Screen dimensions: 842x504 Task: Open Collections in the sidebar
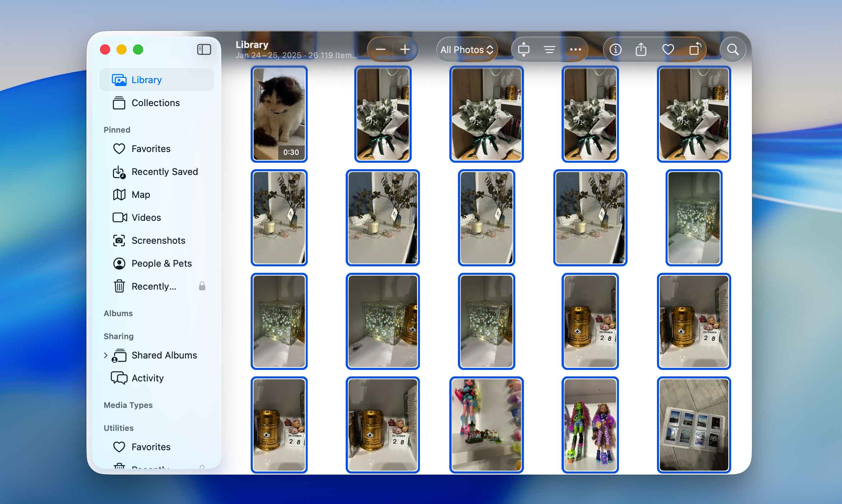[x=157, y=103]
